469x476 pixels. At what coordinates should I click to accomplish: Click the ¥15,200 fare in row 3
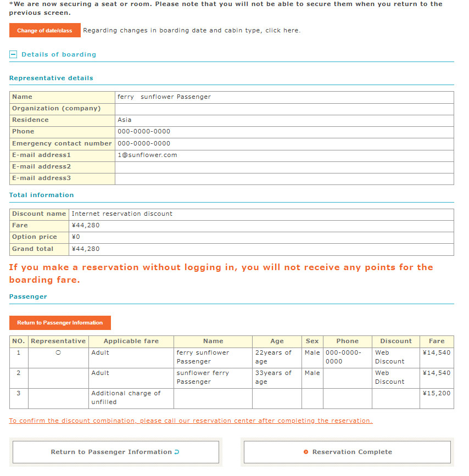point(436,393)
